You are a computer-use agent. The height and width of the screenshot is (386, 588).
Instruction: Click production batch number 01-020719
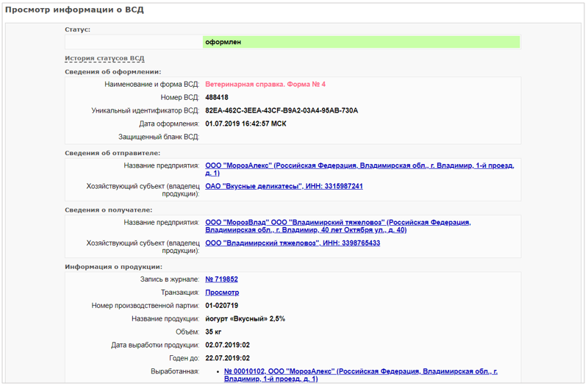[x=221, y=305]
